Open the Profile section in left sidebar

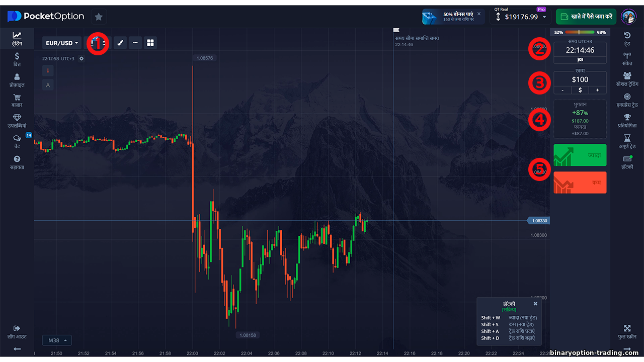pos(17,80)
